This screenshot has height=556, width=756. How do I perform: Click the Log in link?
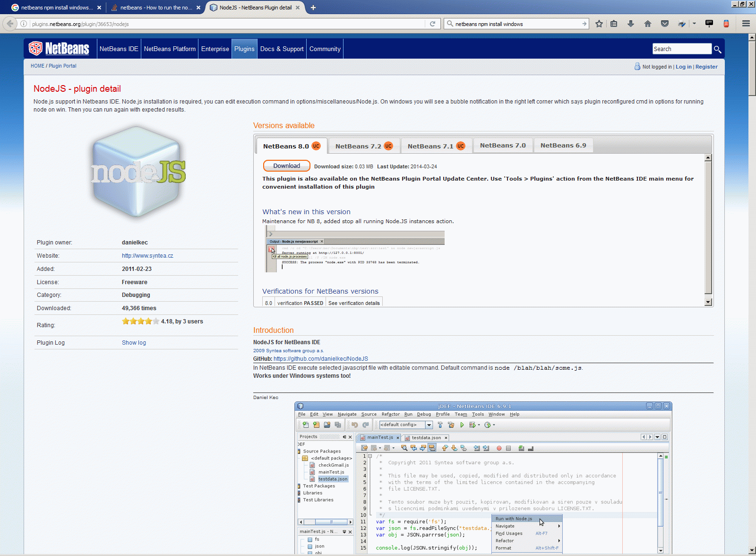point(683,67)
